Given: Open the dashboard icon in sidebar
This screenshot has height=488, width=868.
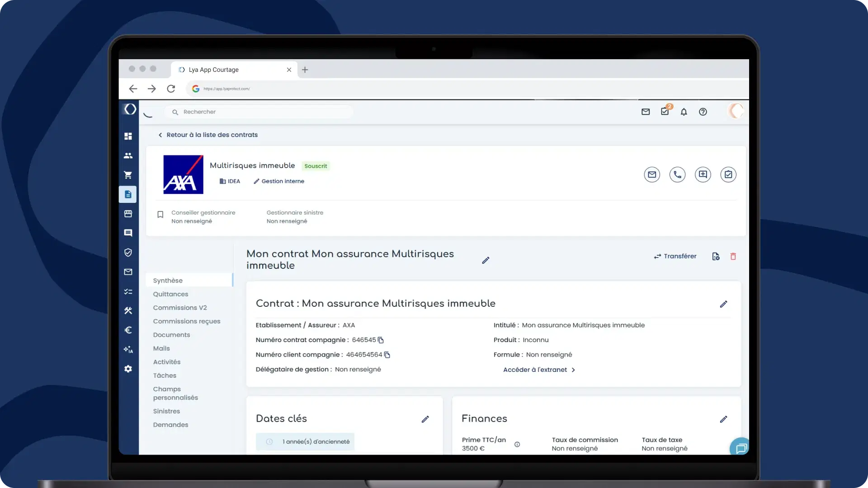Looking at the screenshot, I should pyautogui.click(x=128, y=136).
